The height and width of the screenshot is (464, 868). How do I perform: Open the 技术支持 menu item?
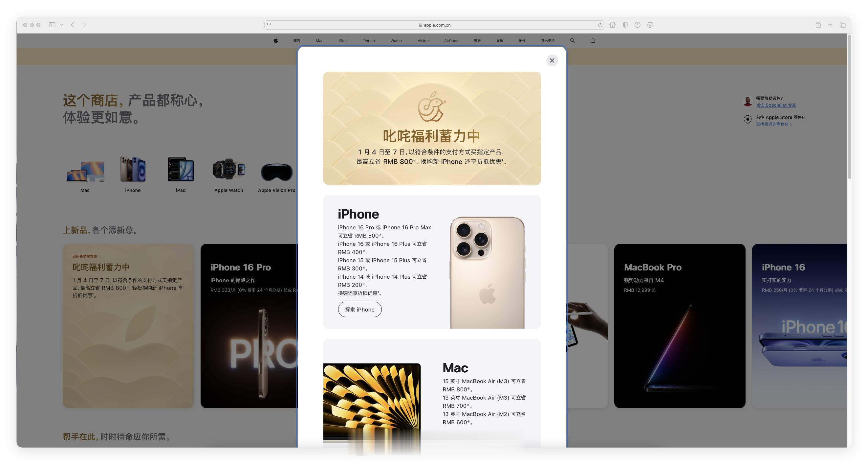tap(548, 40)
